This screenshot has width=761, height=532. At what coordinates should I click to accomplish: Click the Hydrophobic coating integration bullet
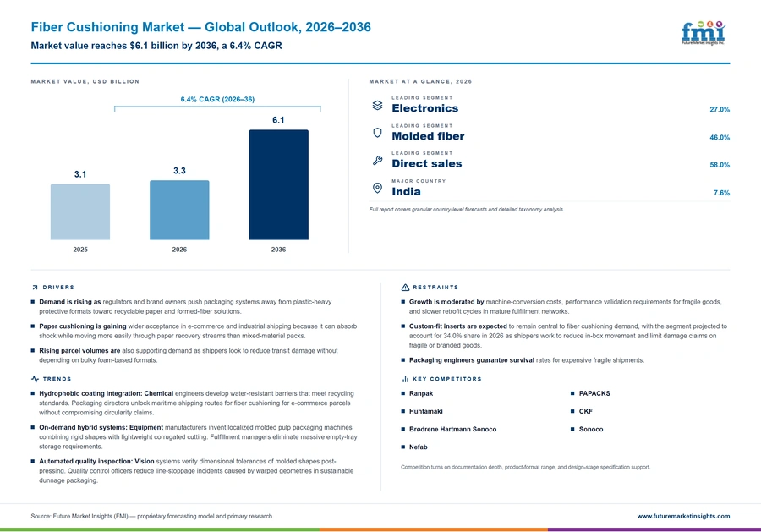tap(196, 403)
